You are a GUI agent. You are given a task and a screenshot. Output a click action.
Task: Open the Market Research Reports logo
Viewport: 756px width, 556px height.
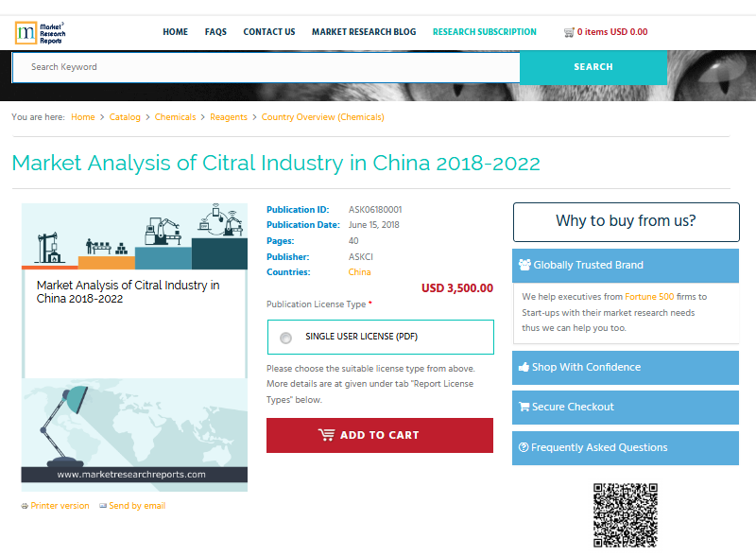point(41,33)
